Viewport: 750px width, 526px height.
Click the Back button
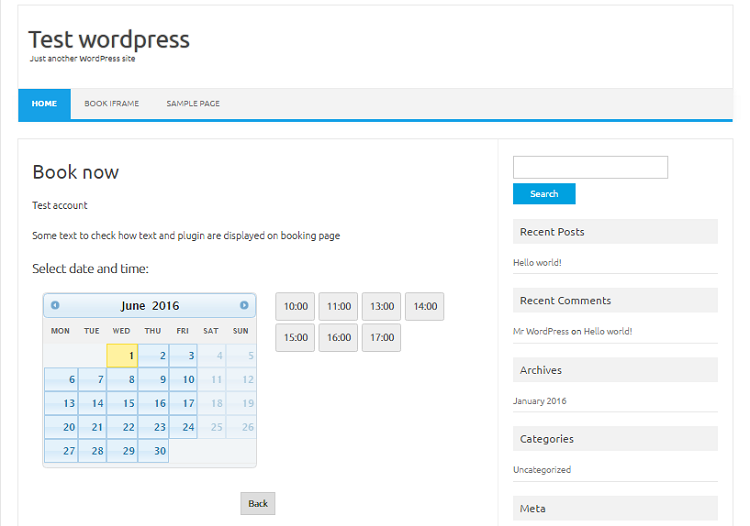coord(257,503)
